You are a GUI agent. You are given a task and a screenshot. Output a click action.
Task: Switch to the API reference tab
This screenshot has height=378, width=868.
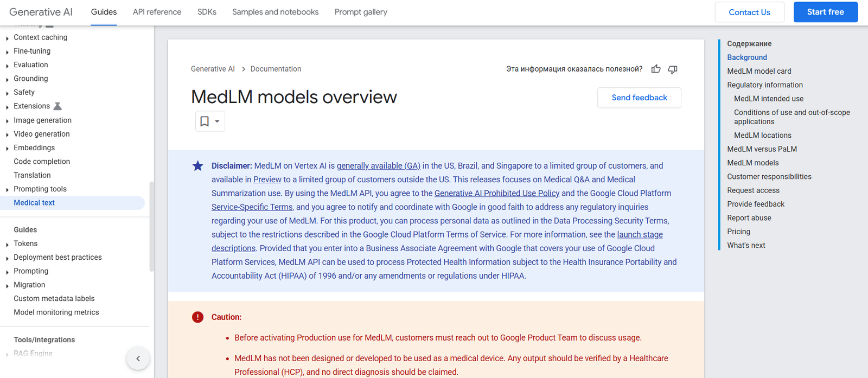157,12
